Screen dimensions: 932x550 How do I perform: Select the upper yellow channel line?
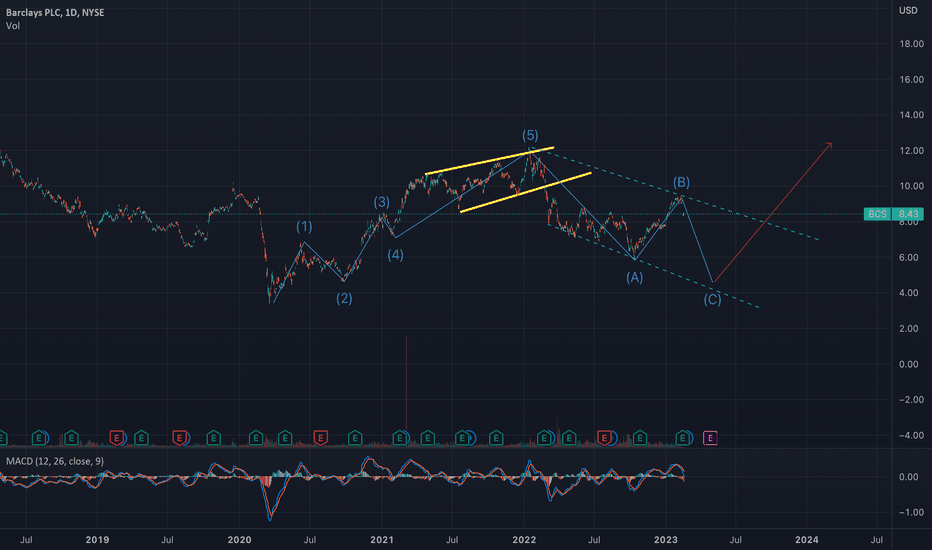pyautogui.click(x=490, y=161)
